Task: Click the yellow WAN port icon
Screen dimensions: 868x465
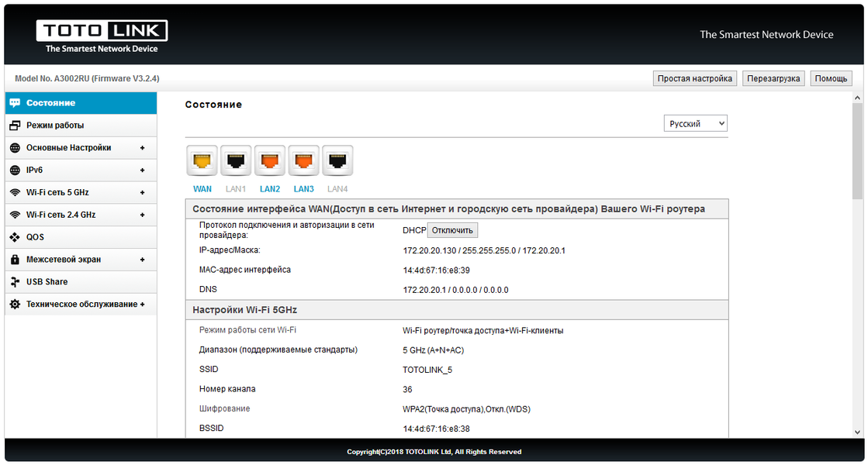Action: tap(202, 161)
